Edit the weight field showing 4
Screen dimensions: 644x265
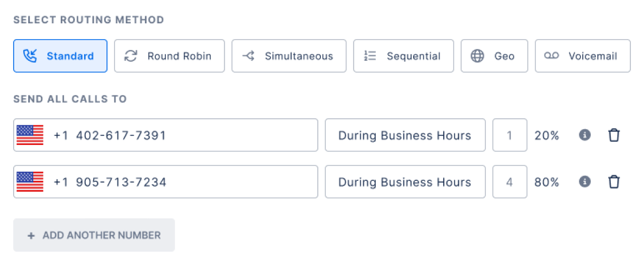510,181
